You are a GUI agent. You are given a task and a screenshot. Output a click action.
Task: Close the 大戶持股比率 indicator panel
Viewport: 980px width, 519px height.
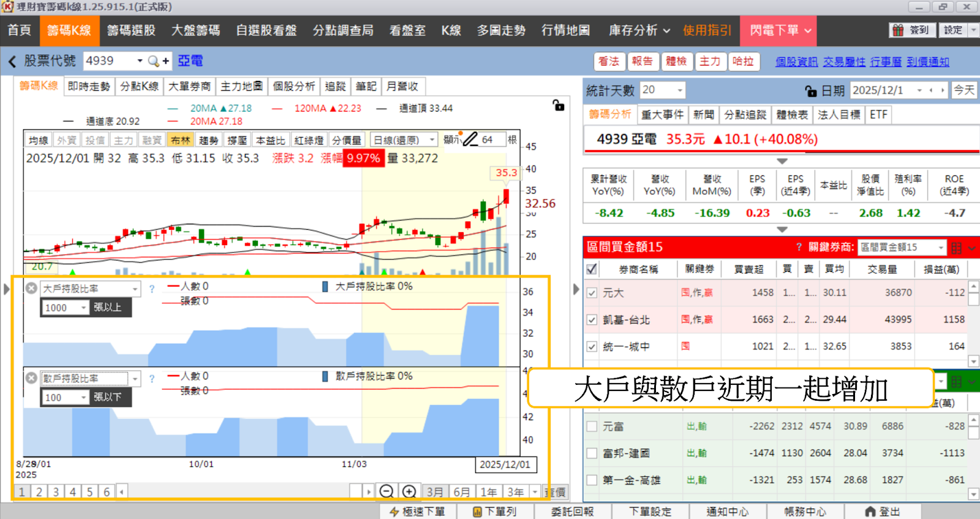coord(31,288)
